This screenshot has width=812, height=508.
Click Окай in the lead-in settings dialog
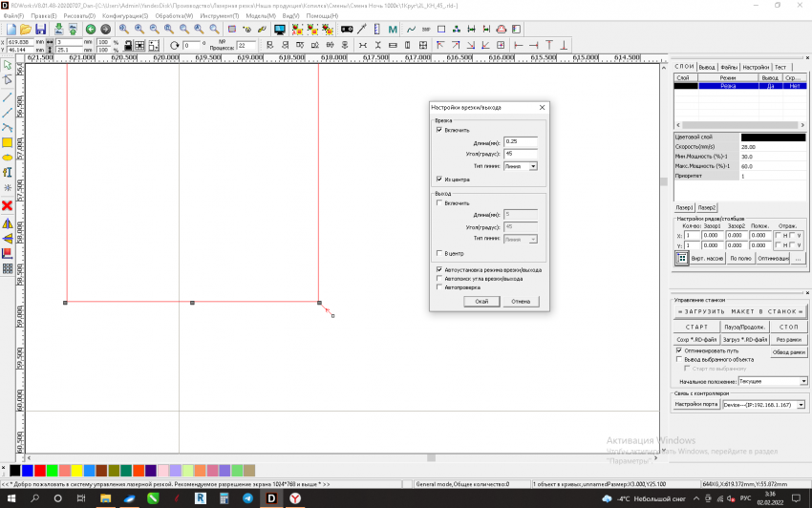pyautogui.click(x=481, y=302)
